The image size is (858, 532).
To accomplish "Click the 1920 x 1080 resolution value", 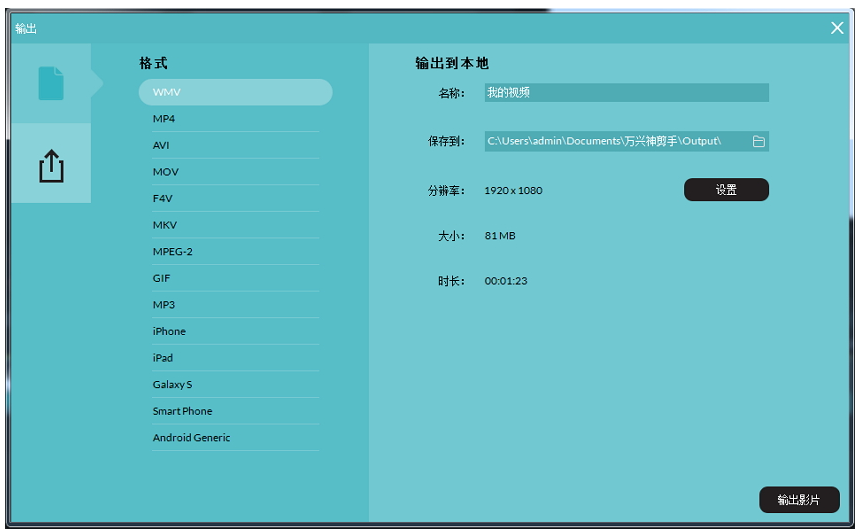I will tap(513, 190).
